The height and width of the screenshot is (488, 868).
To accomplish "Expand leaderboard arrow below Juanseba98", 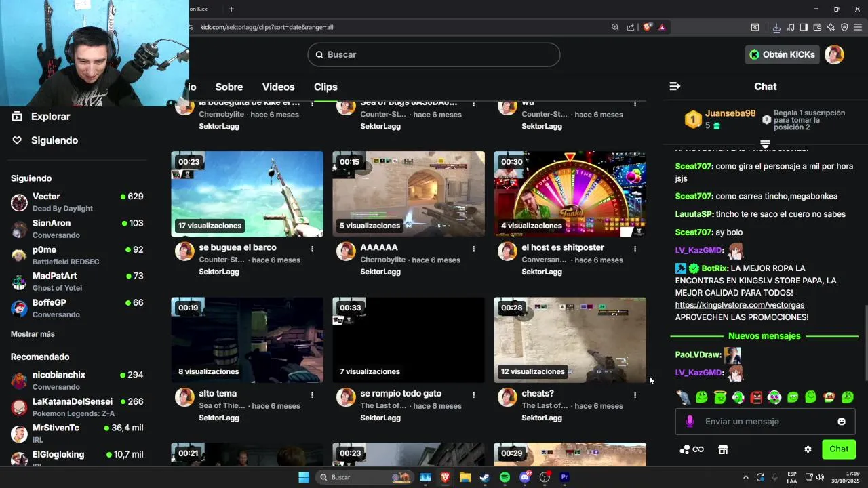I will tap(765, 144).
